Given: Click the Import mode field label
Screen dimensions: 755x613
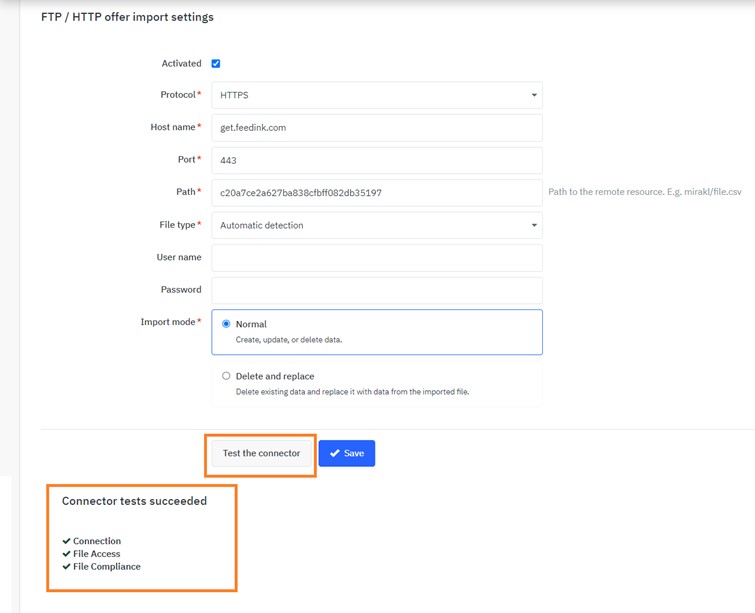Looking at the screenshot, I should click(x=168, y=322).
